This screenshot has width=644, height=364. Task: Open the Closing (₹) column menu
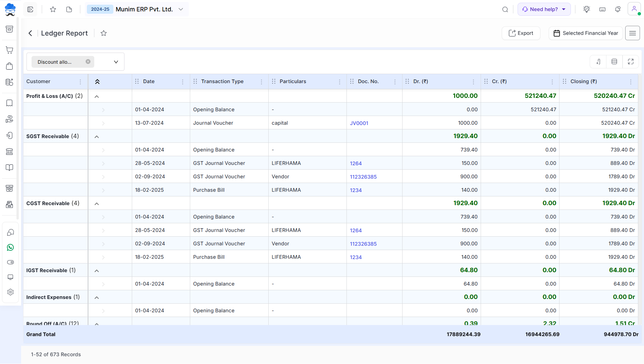coord(631,82)
